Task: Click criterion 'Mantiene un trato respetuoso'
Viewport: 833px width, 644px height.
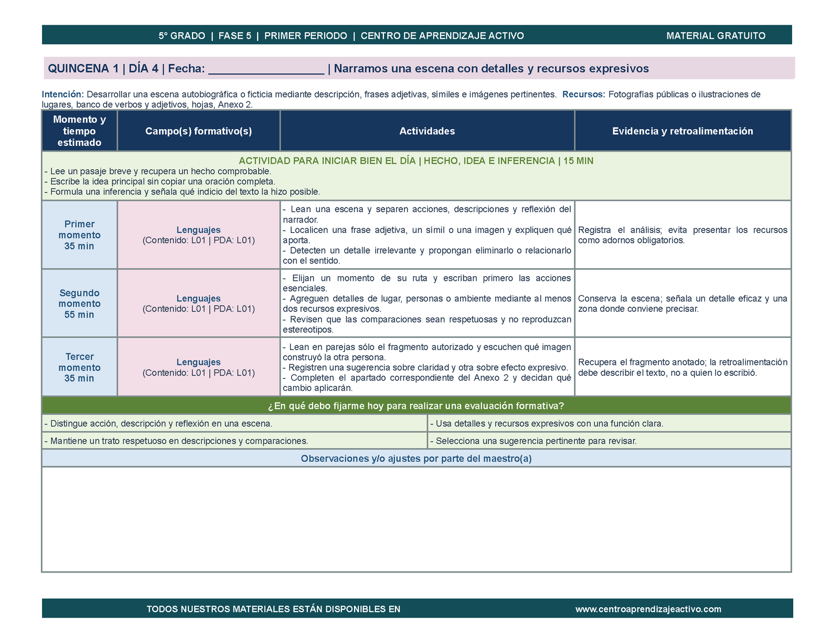Action: pos(176,441)
